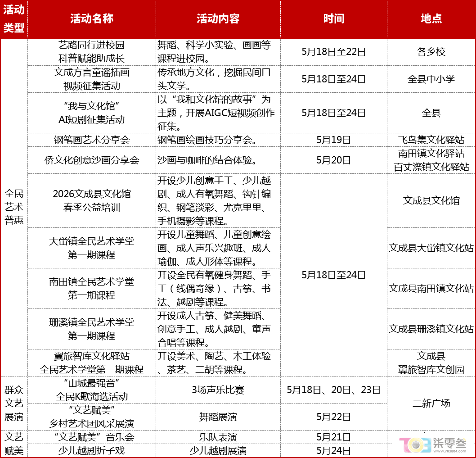Click the 群众文艺展演 category cell
This screenshot has height=458, width=476.
[x=14, y=404]
